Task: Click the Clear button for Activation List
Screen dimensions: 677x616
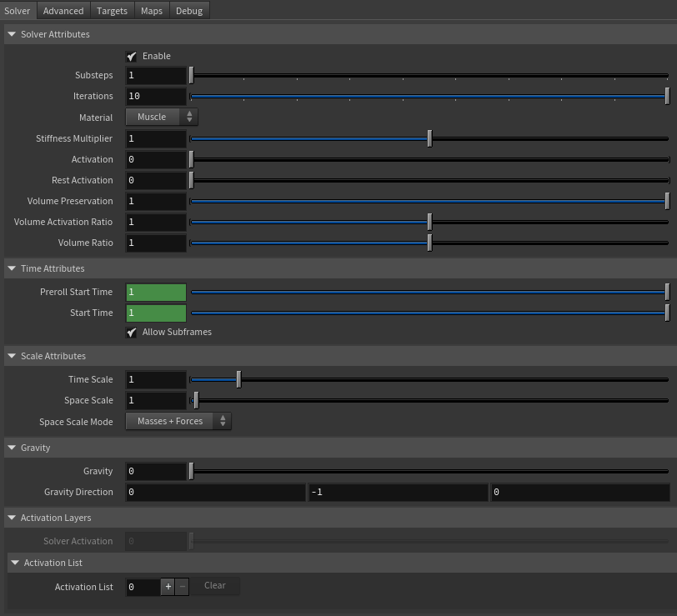Action: tap(214, 586)
